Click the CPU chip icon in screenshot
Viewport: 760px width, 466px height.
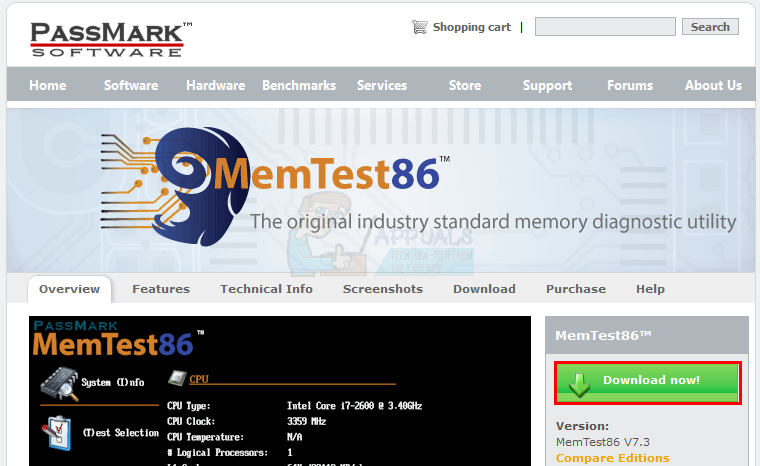(177, 377)
